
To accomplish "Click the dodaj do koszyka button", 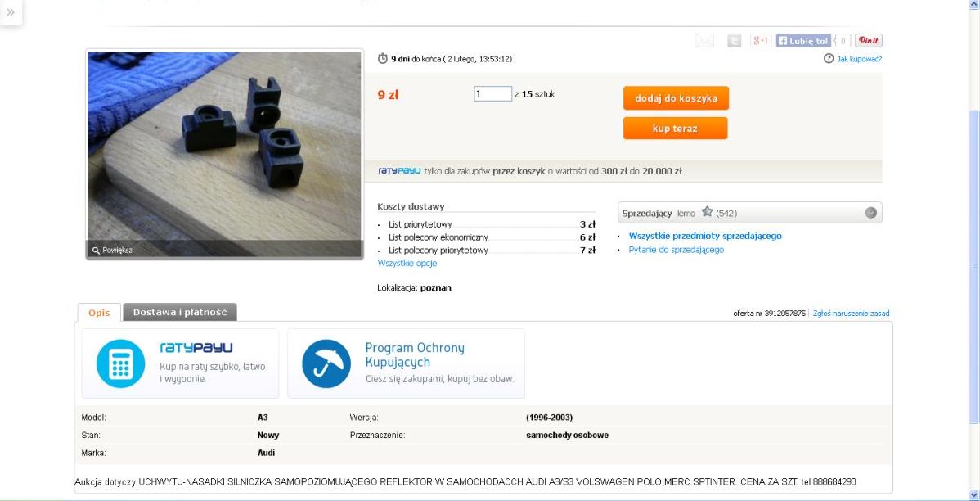I will (676, 98).
